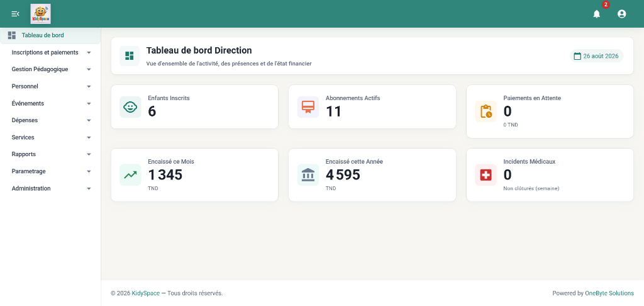The width and height of the screenshot is (644, 306).
Task: Open the notifications bell
Action: [x=597, y=14]
